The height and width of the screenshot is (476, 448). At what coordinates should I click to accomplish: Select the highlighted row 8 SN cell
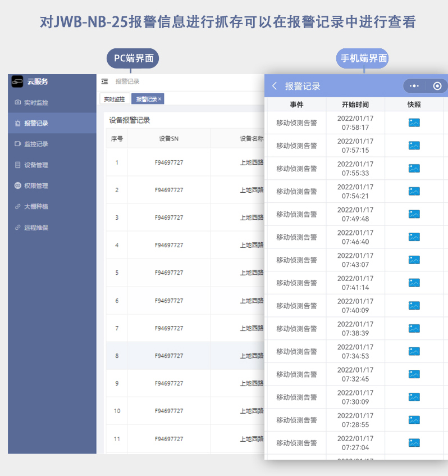(x=169, y=356)
